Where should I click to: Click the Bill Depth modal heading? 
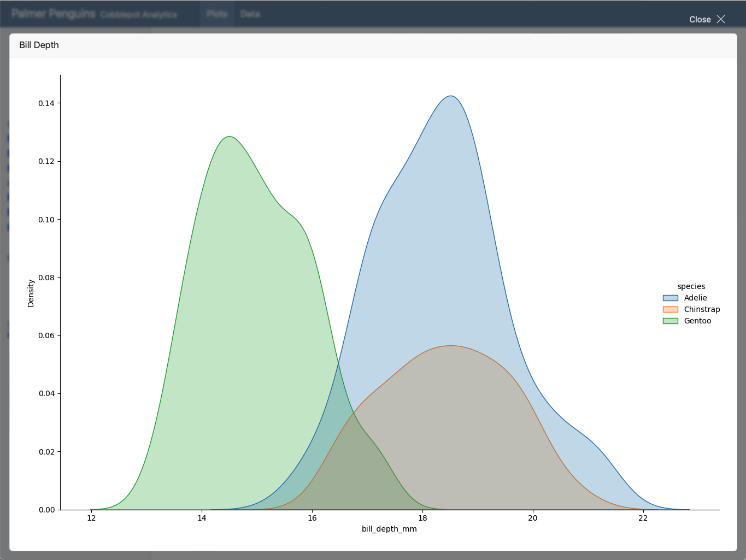pos(39,45)
